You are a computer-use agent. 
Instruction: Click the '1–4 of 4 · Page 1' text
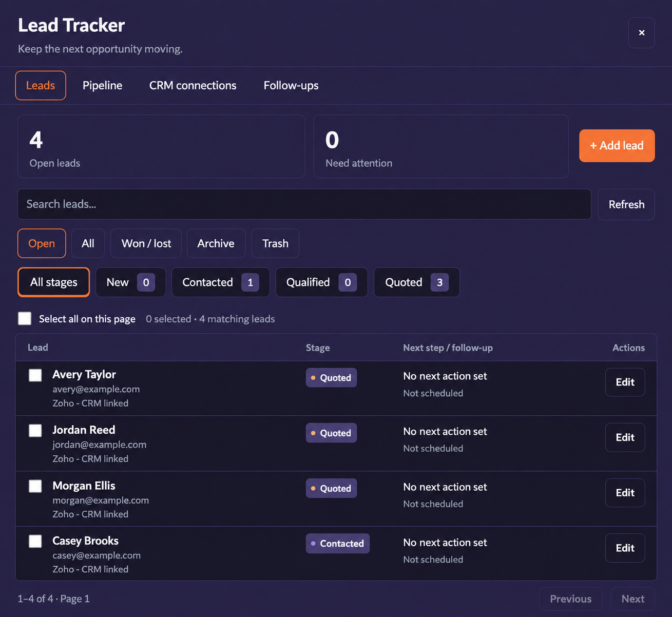[53, 599]
